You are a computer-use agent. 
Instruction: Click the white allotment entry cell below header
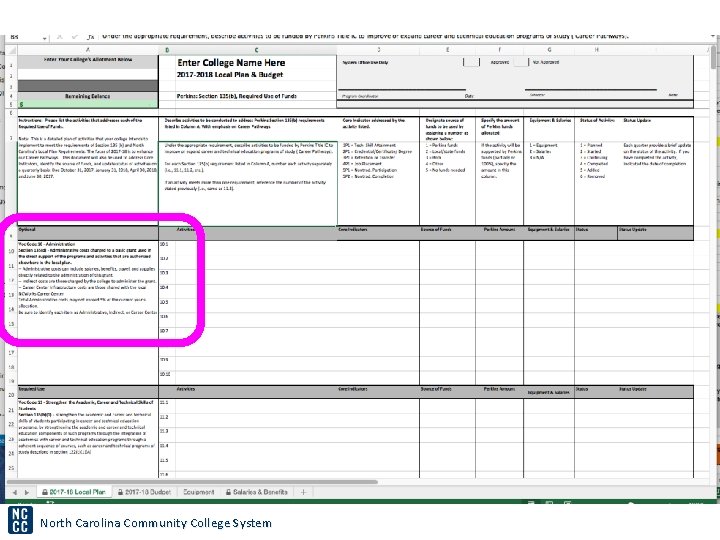[88, 74]
